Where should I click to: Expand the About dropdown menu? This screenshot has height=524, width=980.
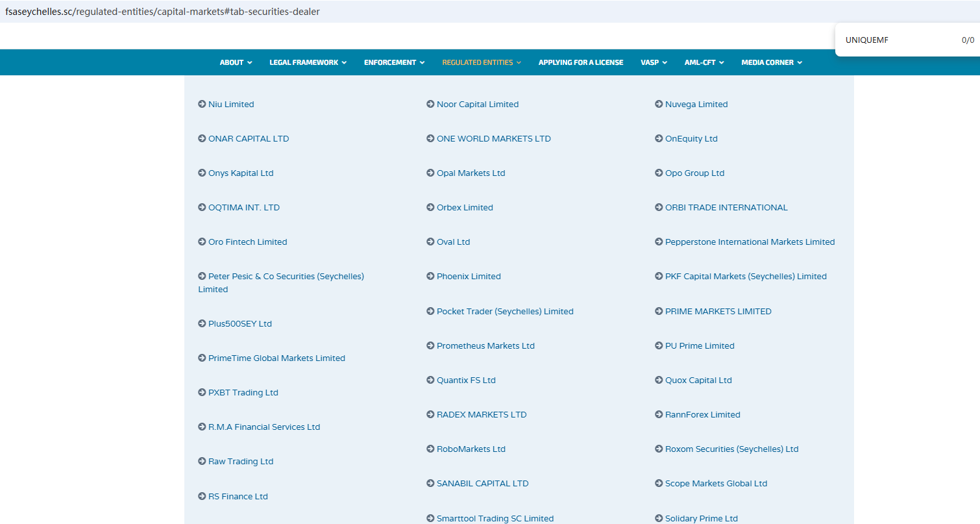236,62
